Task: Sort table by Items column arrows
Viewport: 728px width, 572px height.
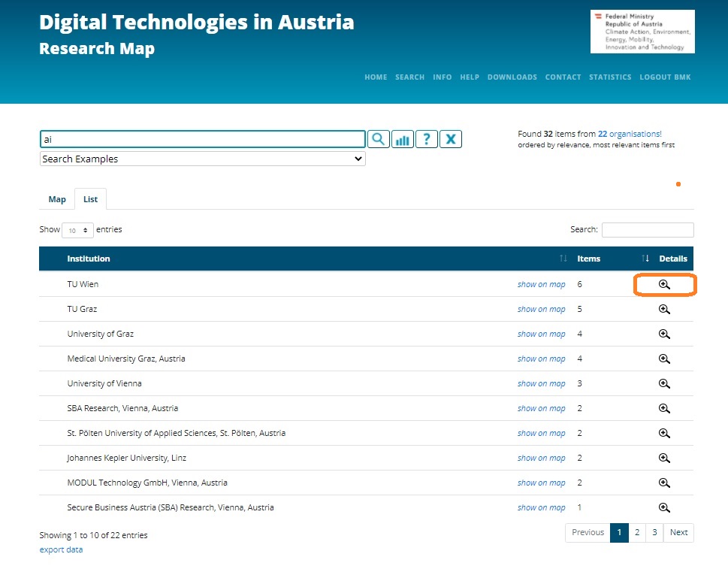Action: coord(645,259)
